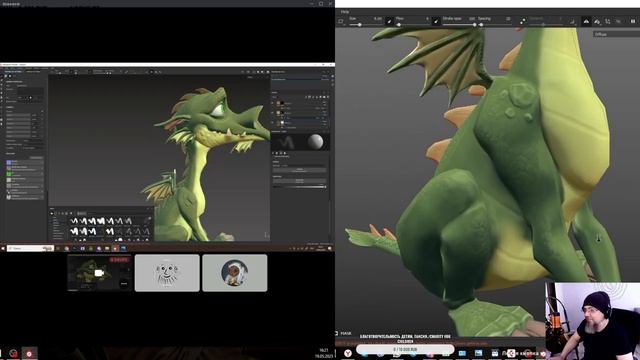This screenshot has width=640, height=360.
Task: Click the crop-like transform icon in top toolbar
Action: [x=608, y=21]
